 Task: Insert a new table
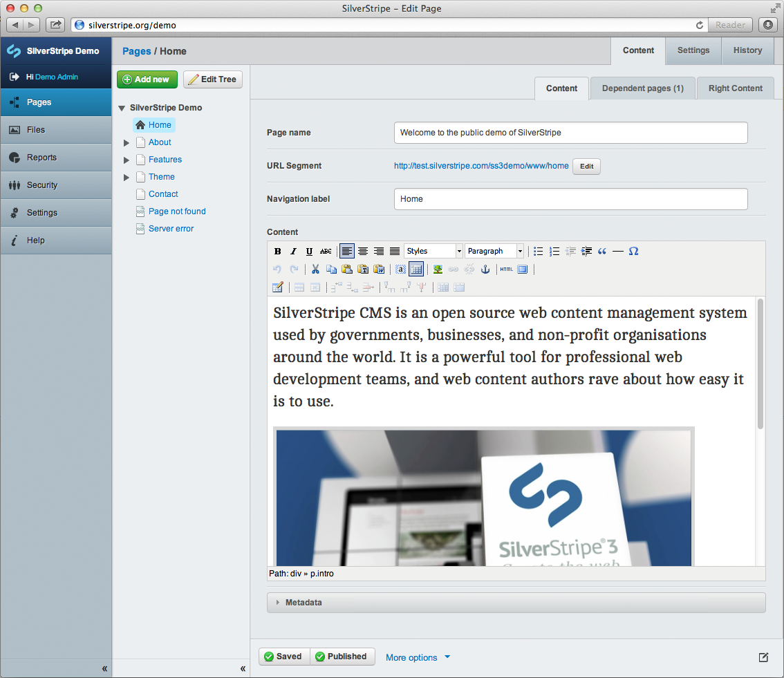(x=278, y=288)
